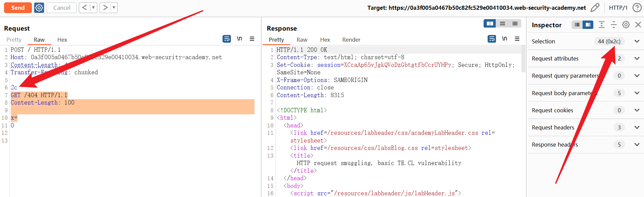This screenshot has height=197, width=644.
Task: Open Request panel hamburger menu
Action: 252,39
